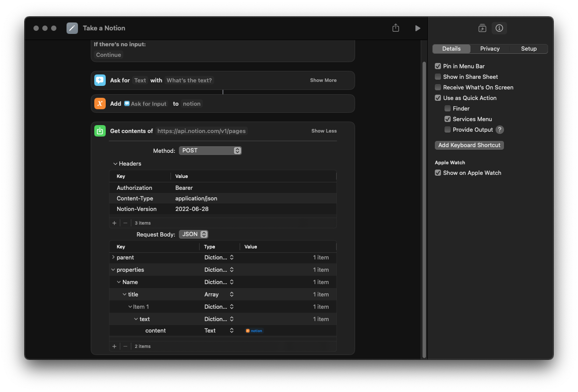
Task: Click the Take a Notion shortcut icon
Action: coord(72,28)
